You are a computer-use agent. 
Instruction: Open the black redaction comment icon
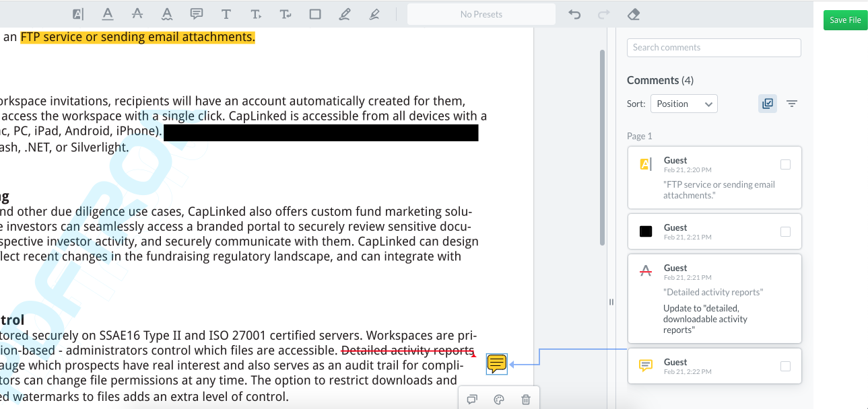pyautogui.click(x=646, y=231)
